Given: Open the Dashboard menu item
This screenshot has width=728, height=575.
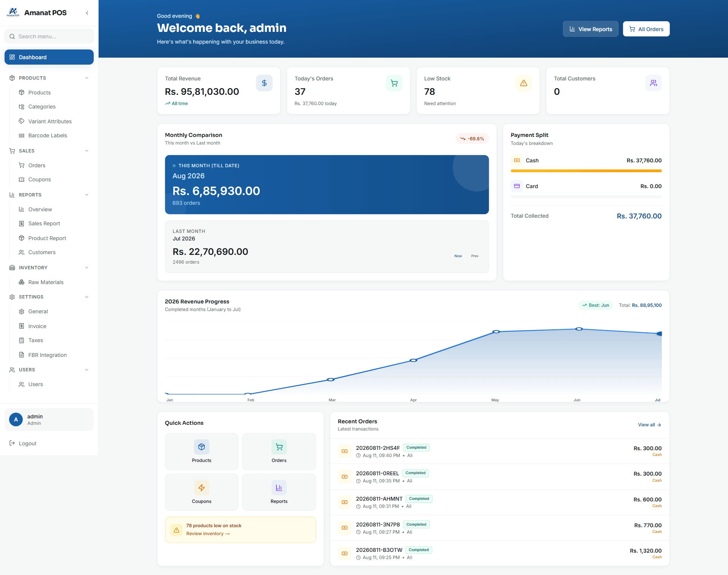Looking at the screenshot, I should (49, 57).
